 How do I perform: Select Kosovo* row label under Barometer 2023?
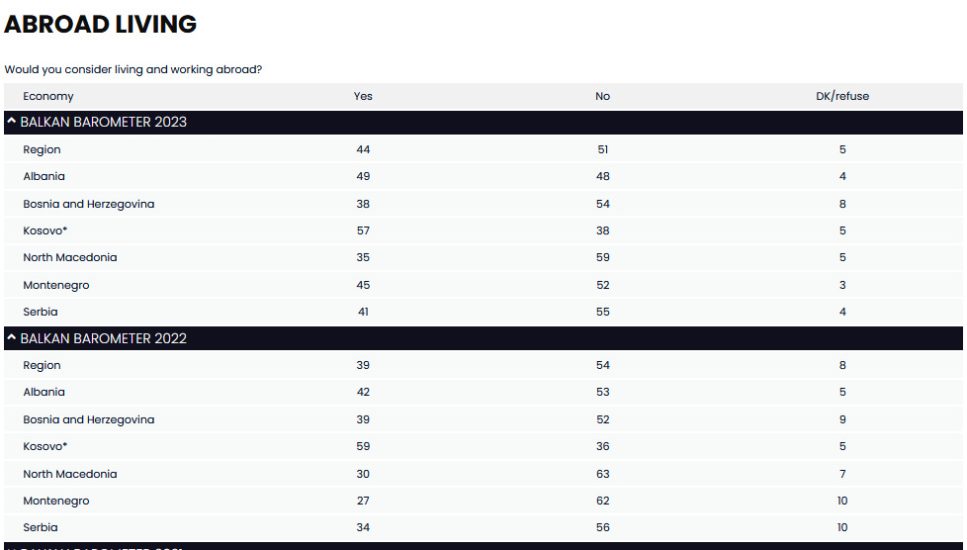(45, 231)
